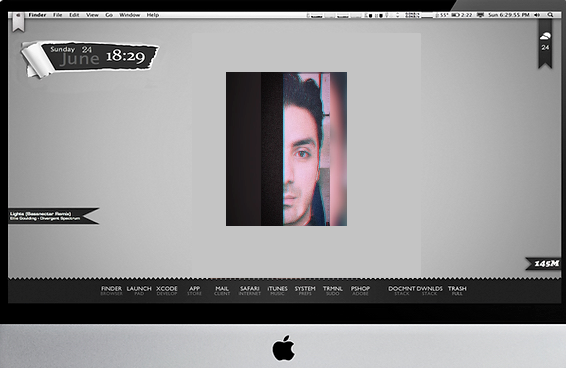Click the Lights (Bassnectar Remix) now-playing banner
This screenshot has width=566, height=368.
tap(53, 216)
